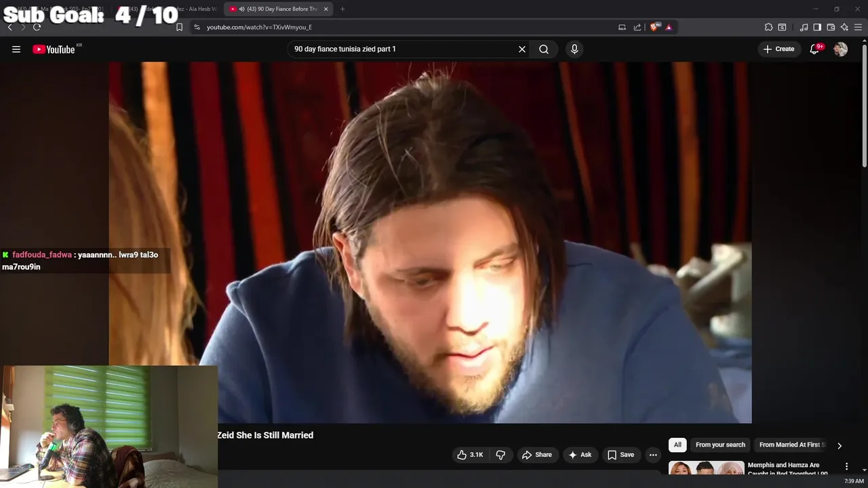Open more actions ellipsis under video
The image size is (868, 488).
653,455
